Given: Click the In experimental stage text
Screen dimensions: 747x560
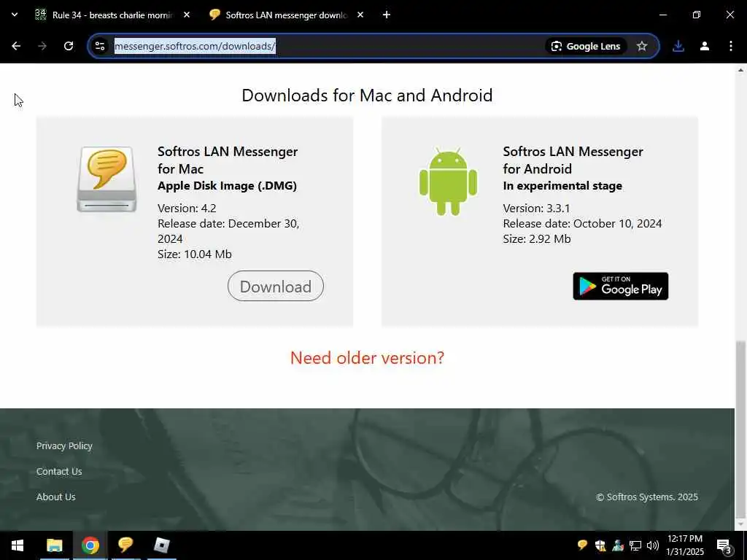Looking at the screenshot, I should coord(562,186).
